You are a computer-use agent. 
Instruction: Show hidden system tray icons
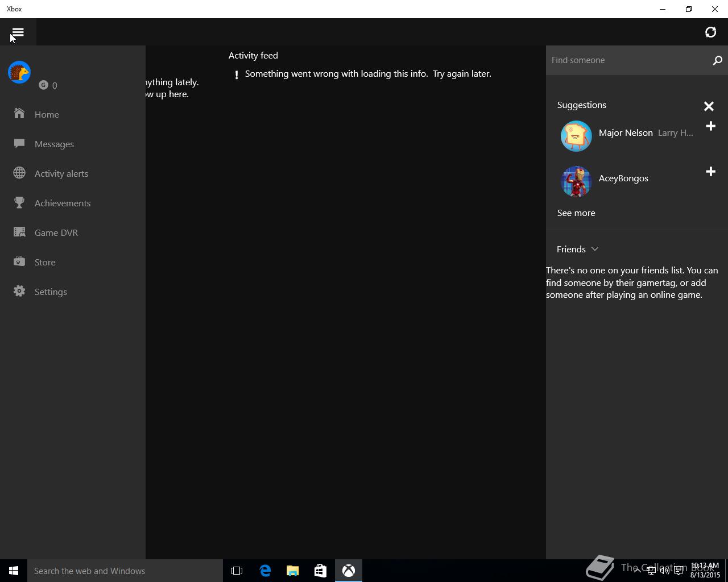(x=637, y=571)
